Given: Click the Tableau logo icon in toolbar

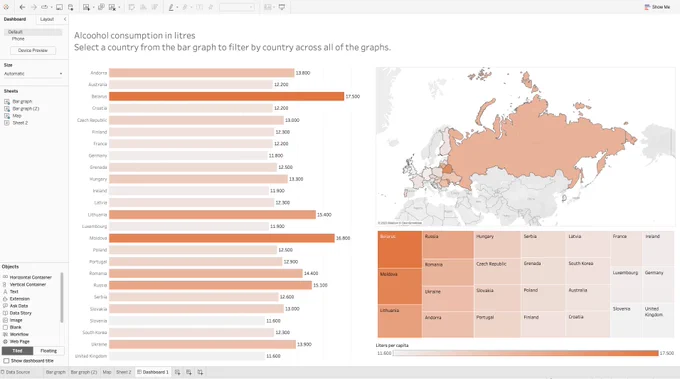Looking at the screenshot, I should (x=6, y=7).
